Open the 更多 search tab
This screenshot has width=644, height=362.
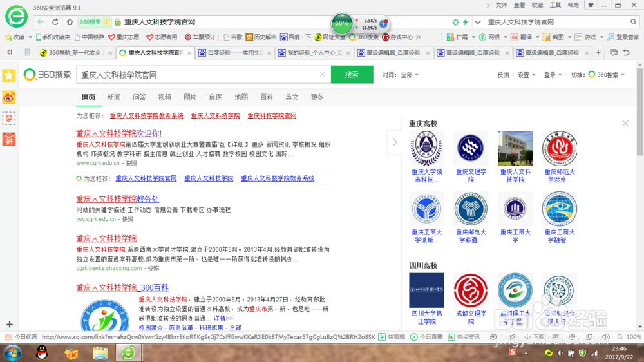(x=317, y=97)
